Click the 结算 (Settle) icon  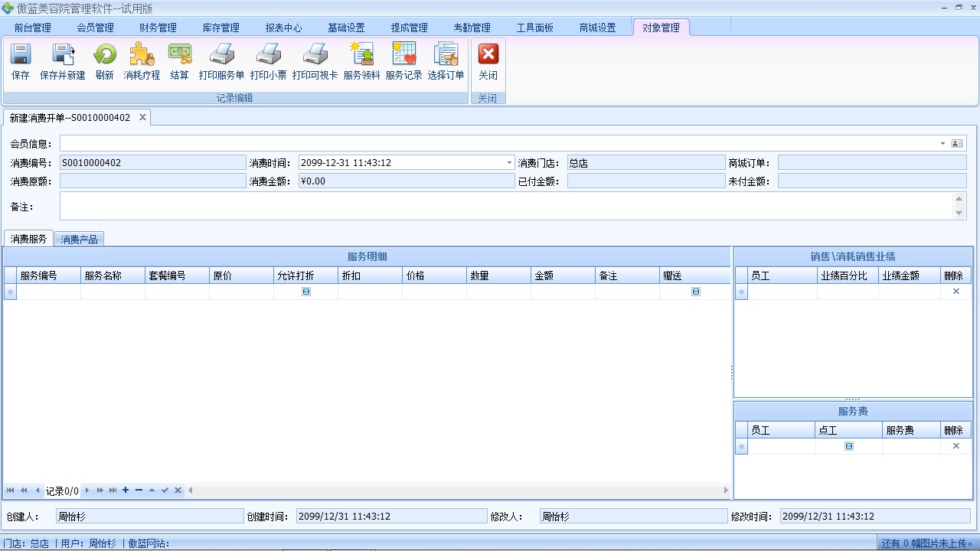tap(179, 61)
